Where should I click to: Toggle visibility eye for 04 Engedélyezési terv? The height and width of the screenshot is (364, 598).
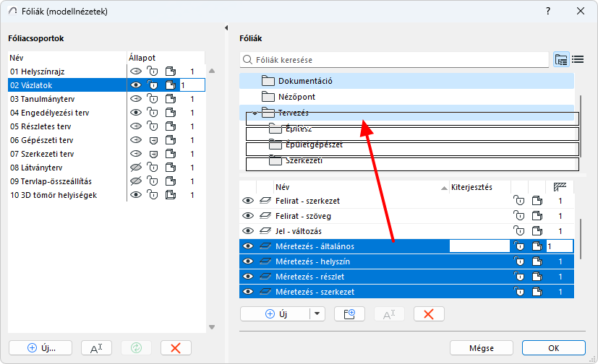(x=136, y=113)
